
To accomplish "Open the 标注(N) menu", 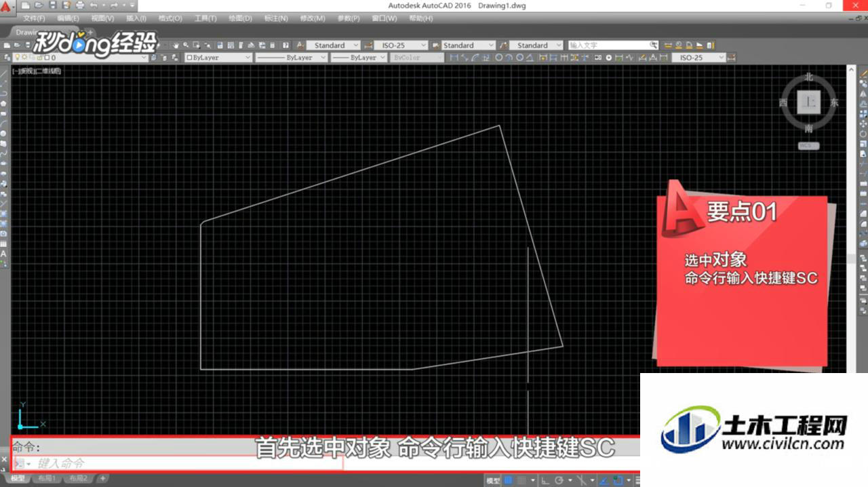I will [275, 18].
